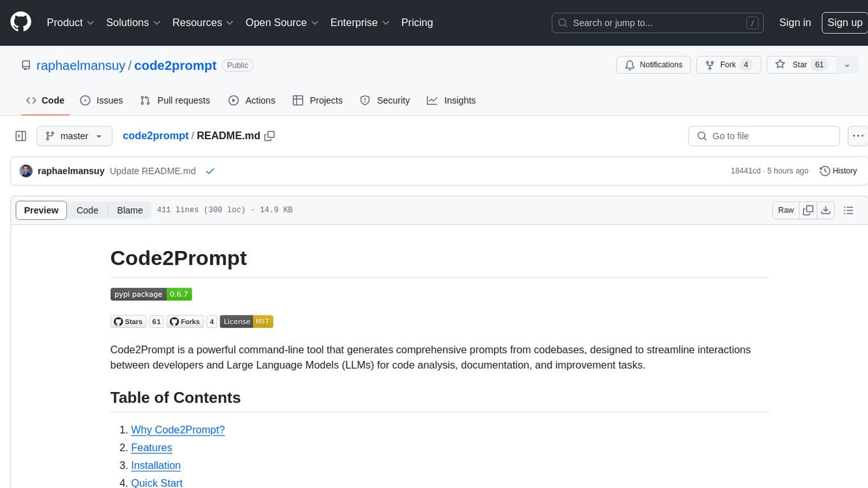Click the Sign in link
868x488 pixels.
[x=795, y=22]
